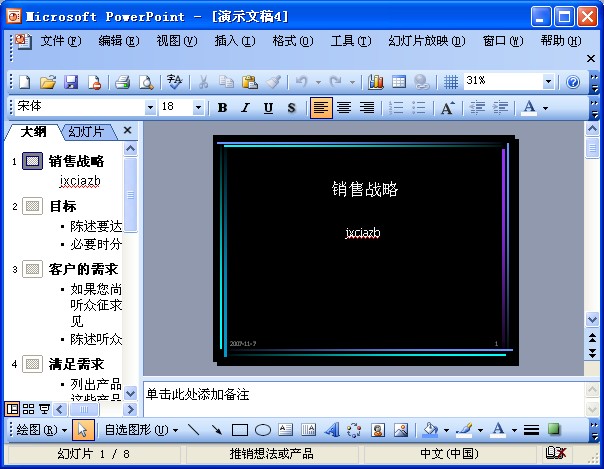Image resolution: width=604 pixels, height=469 pixels.
Task: Click the Print icon
Action: [122, 82]
